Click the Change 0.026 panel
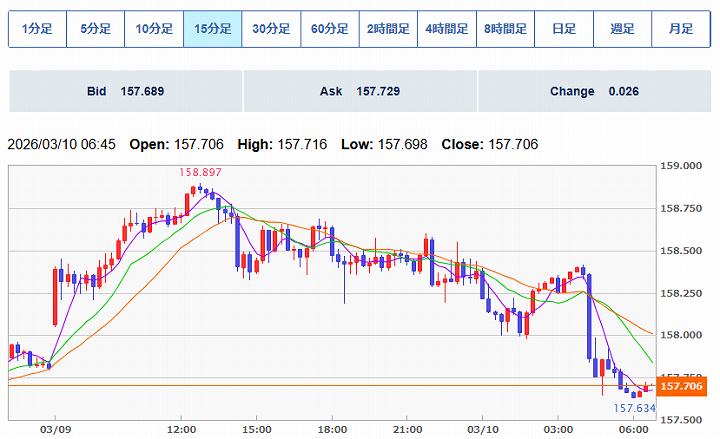The width and height of the screenshot is (720, 439). (x=594, y=91)
